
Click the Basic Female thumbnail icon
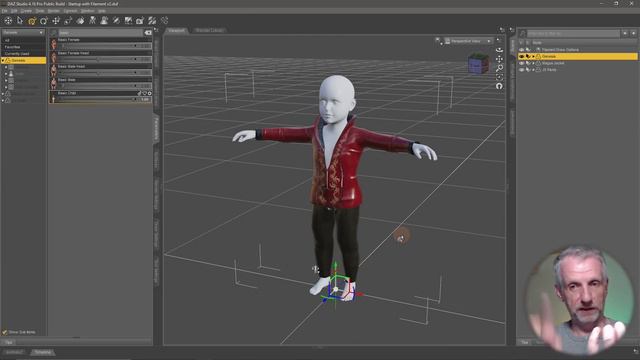tap(53, 44)
